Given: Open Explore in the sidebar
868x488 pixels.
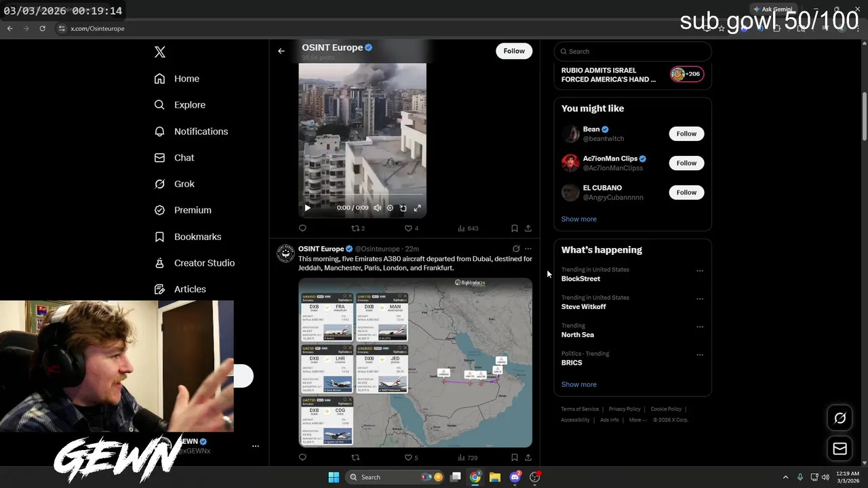Looking at the screenshot, I should click(180, 105).
